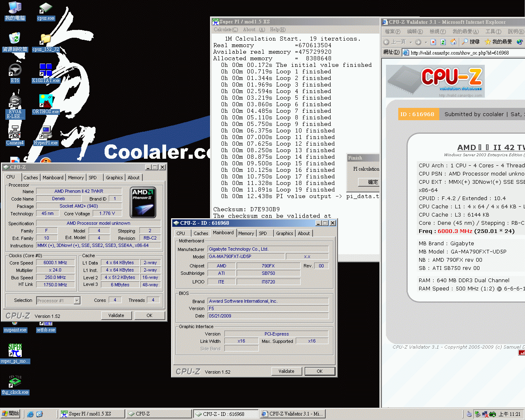
Task: Select Caches tab in CPU-Z ID 616968 window
Action: coord(201,233)
